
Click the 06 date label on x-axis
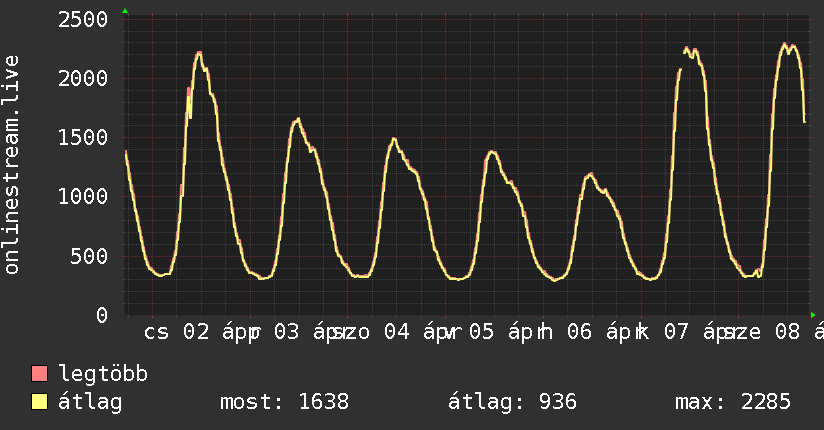coord(580,332)
